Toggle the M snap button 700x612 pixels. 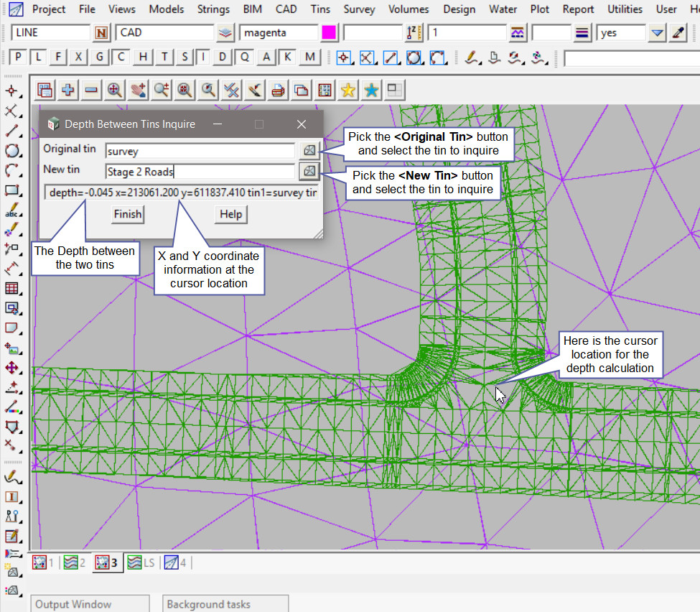[309, 57]
